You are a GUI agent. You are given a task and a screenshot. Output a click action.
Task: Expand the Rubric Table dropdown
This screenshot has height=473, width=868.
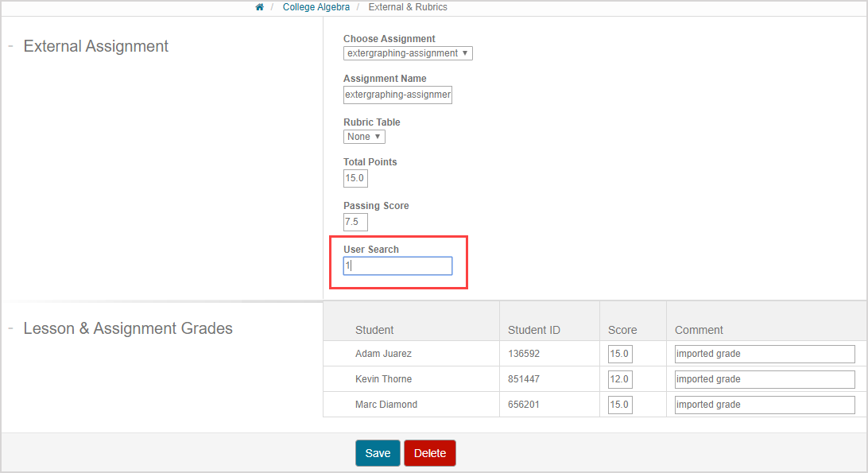pyautogui.click(x=364, y=137)
